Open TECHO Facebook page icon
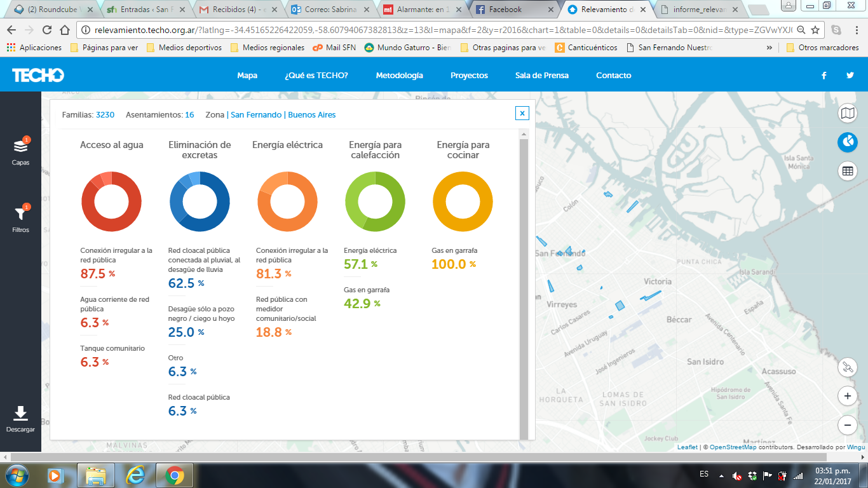This screenshot has height=488, width=868. point(824,75)
